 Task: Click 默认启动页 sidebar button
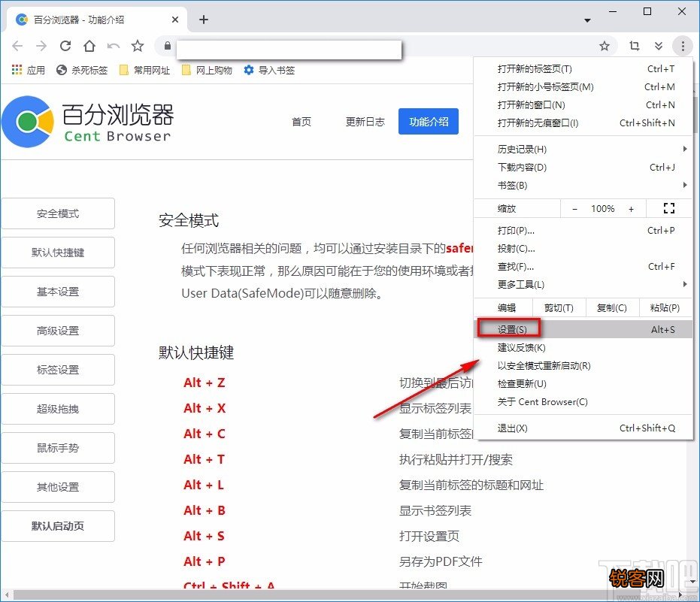[x=58, y=526]
